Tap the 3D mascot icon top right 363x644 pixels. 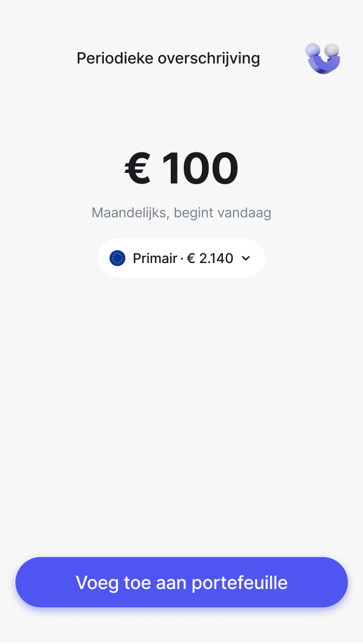(322, 58)
